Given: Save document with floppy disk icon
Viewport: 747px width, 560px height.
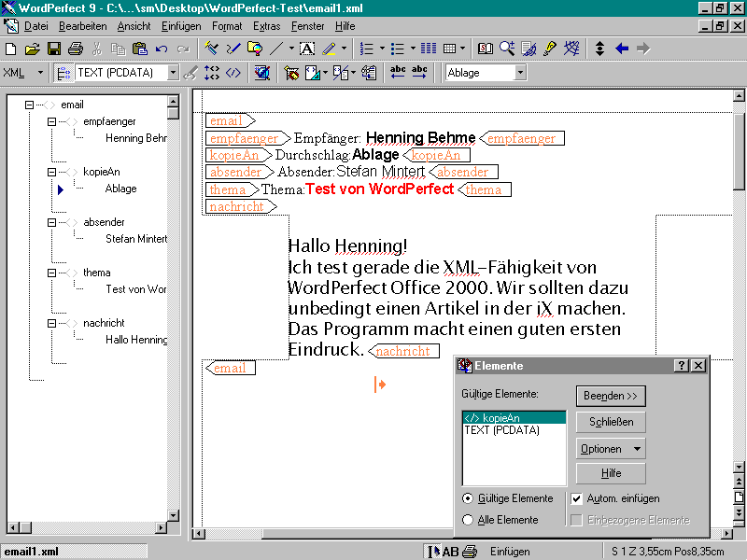Looking at the screenshot, I should (x=54, y=49).
